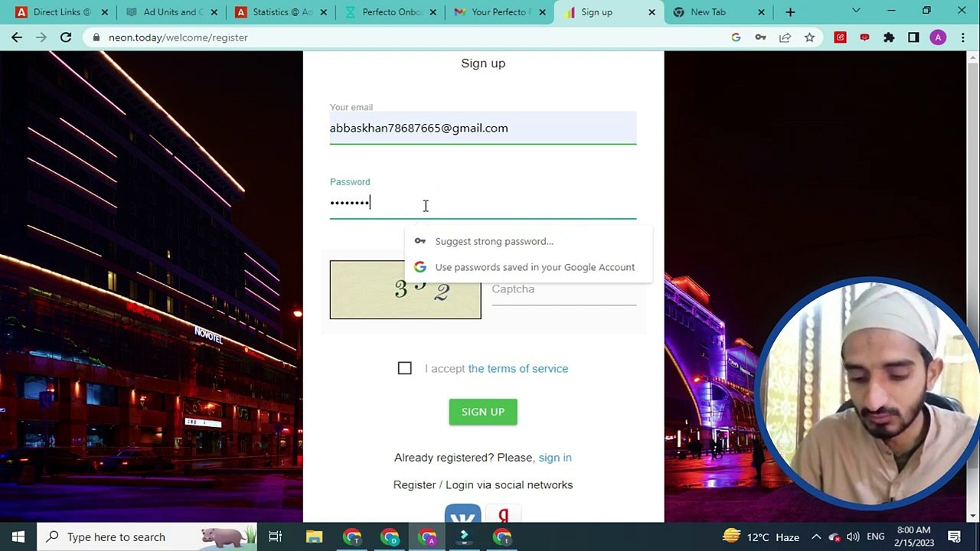Screen dimensions: 980x551
Task: Switch to the Statistics tab
Action: click(280, 12)
